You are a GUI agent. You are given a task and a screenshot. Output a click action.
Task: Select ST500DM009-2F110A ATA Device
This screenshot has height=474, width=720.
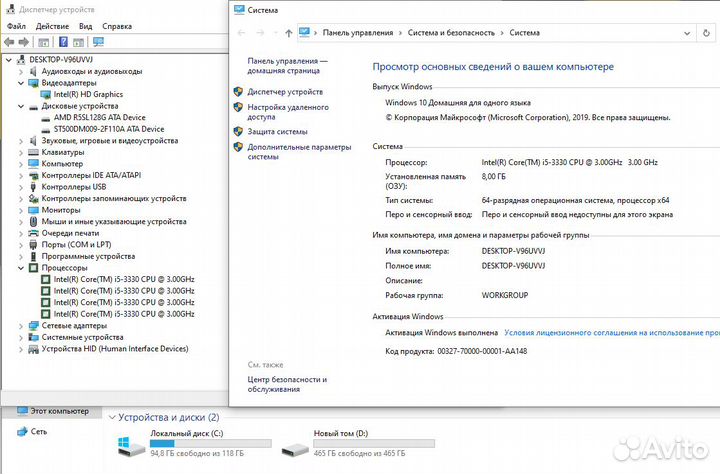point(109,129)
